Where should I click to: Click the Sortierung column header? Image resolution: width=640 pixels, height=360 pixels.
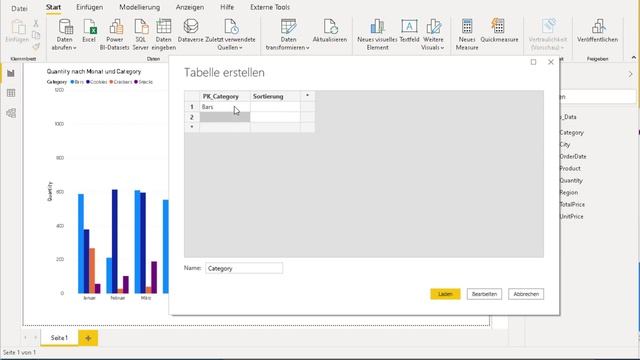(x=275, y=96)
